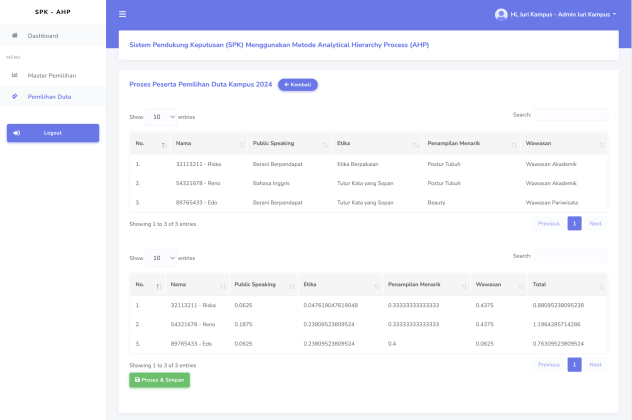Image resolution: width=632 pixels, height=420 pixels.
Task: Open entries dropdown of second table
Action: (161, 257)
